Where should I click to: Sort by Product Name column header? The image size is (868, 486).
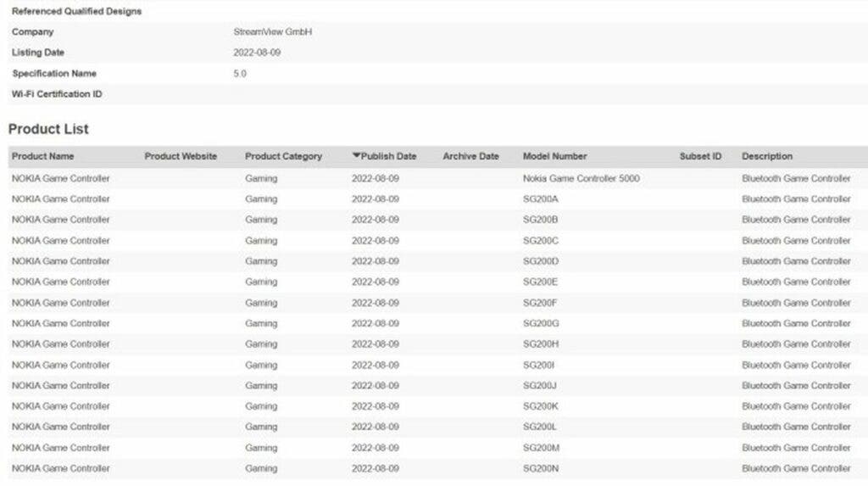point(42,156)
